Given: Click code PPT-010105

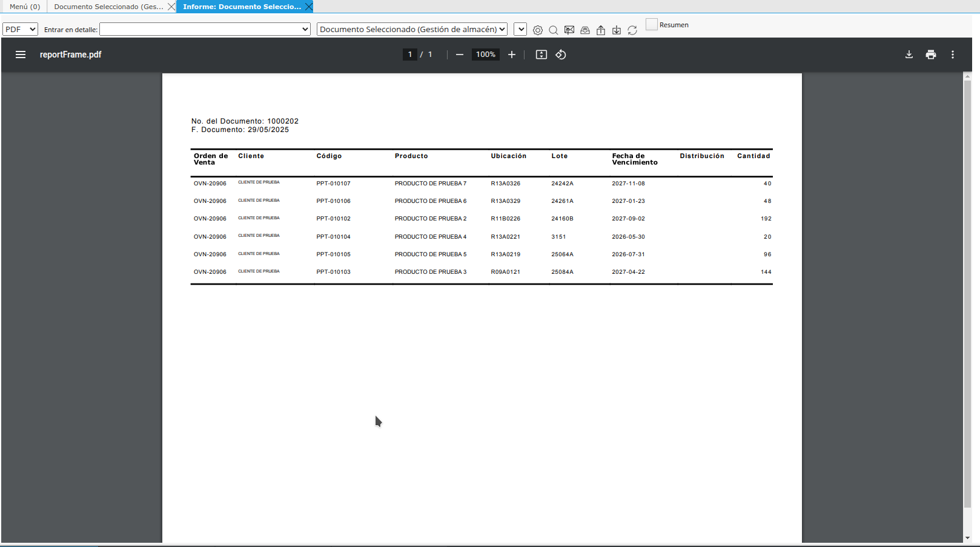Looking at the screenshot, I should click(333, 254).
